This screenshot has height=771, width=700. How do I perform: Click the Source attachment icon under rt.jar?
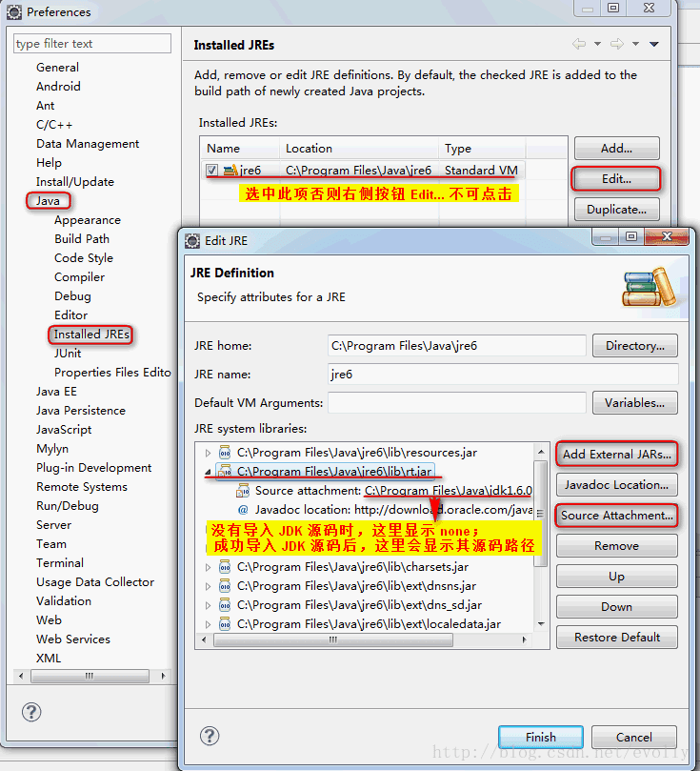(x=243, y=490)
